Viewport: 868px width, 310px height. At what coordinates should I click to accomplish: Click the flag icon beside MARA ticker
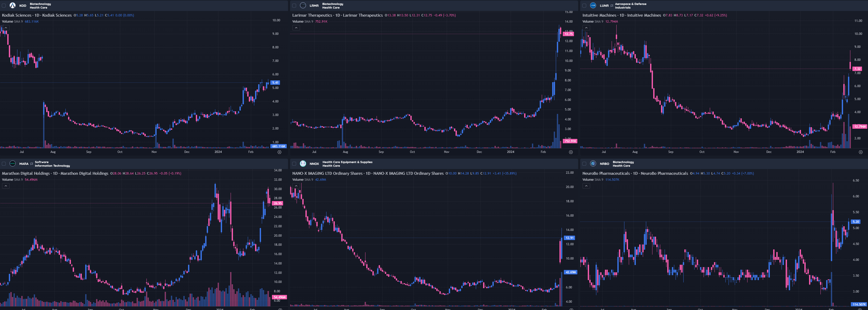[x=32, y=164]
